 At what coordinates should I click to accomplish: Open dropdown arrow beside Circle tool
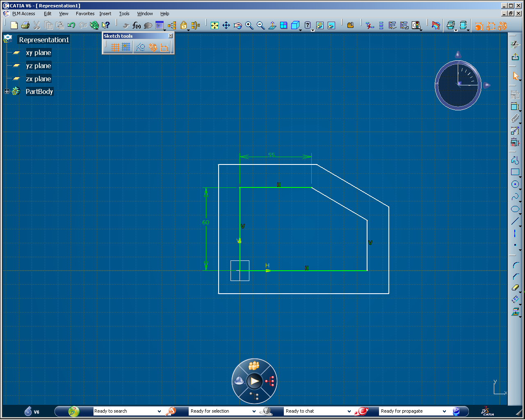(520, 189)
